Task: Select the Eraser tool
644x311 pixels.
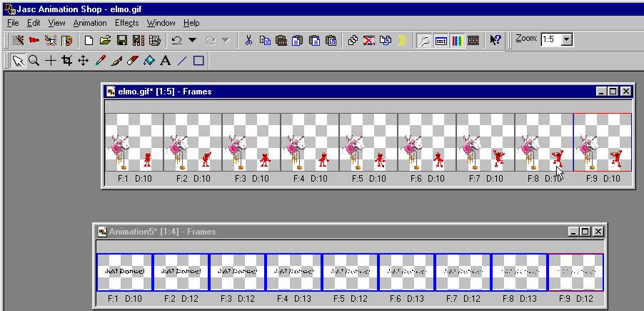Action: pos(133,61)
